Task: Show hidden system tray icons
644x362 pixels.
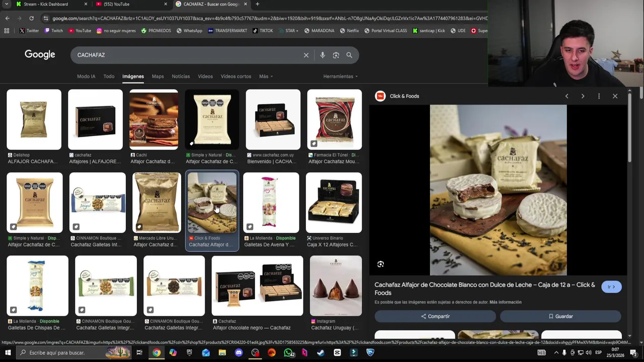Action: click(x=556, y=352)
